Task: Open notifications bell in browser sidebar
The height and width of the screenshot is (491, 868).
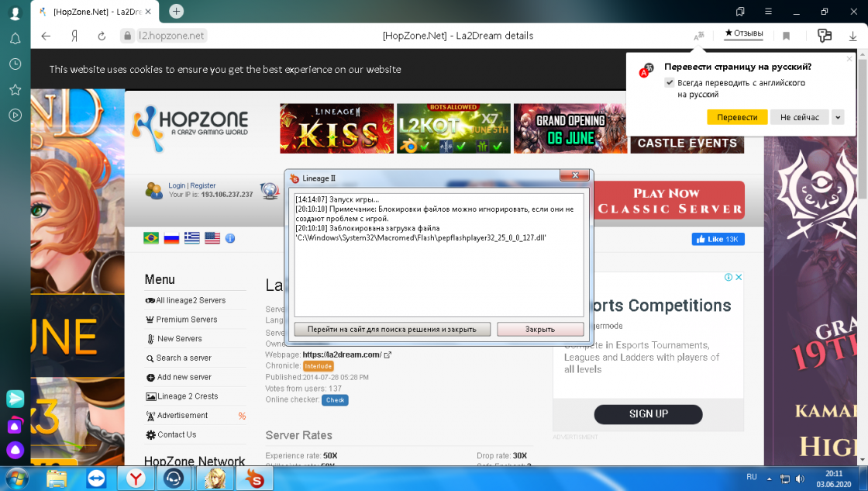Action: coord(15,38)
